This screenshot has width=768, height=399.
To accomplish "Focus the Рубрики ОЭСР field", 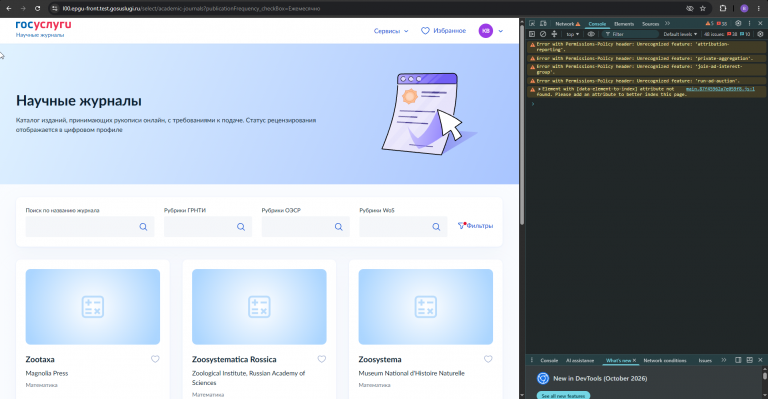I will pos(305,227).
